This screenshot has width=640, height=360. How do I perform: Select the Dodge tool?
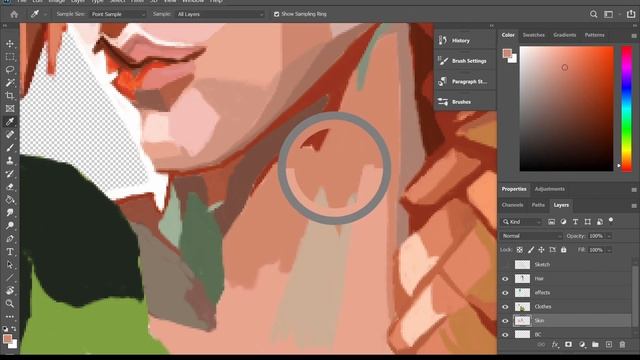point(10,226)
